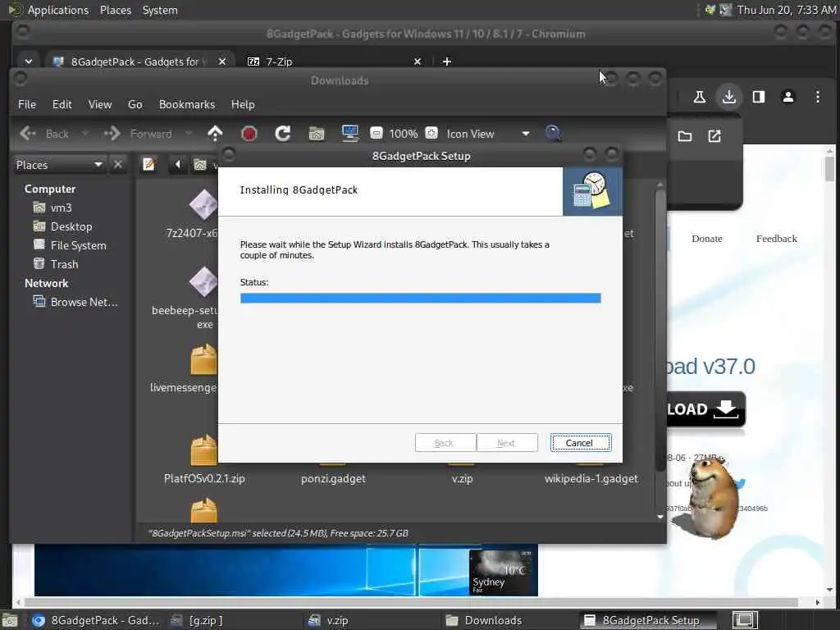Open Chromium labs flask icon
Screen dimensions: 840x630
(x=699, y=97)
